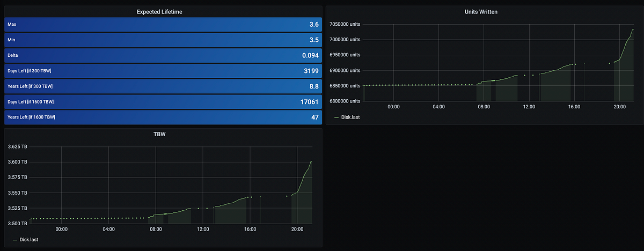The width and height of the screenshot is (644, 251).
Task: Click the value 17061
Action: point(309,102)
